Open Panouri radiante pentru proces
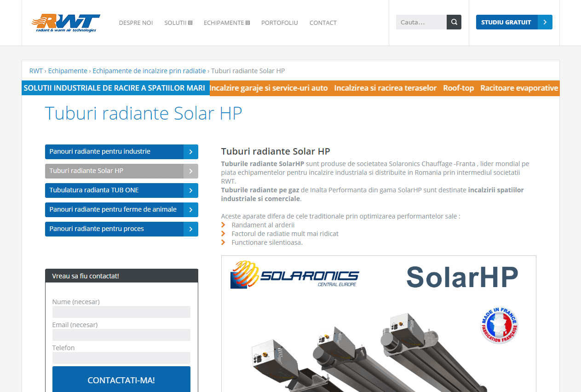This screenshot has width=581, height=392. [x=121, y=229]
